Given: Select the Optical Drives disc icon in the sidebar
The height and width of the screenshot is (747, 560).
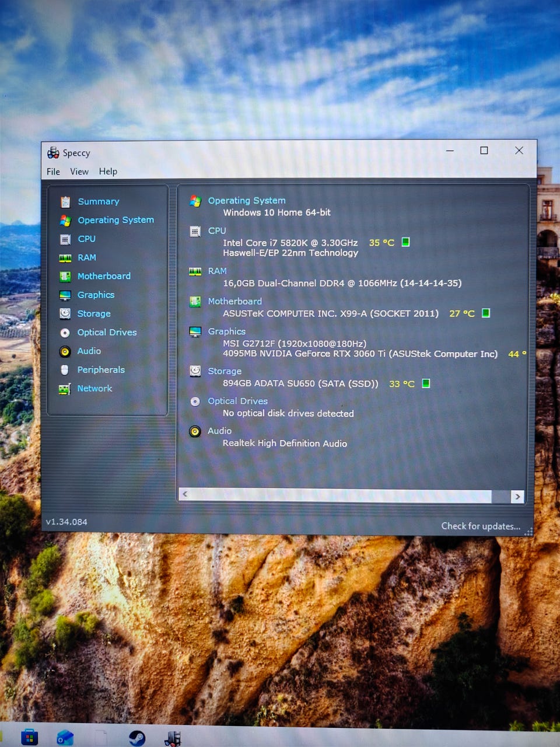Looking at the screenshot, I should click(65, 333).
